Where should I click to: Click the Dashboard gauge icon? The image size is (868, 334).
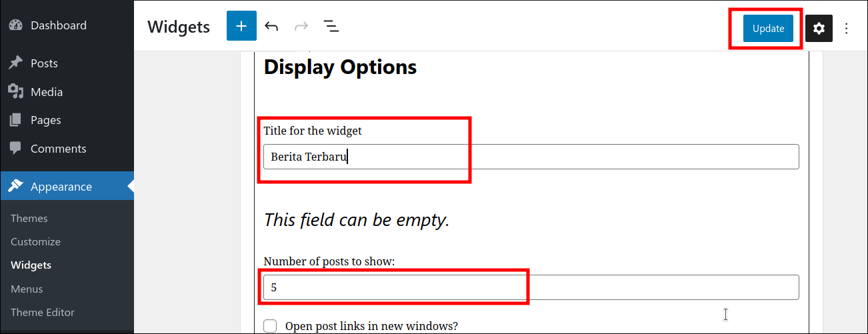pos(16,25)
